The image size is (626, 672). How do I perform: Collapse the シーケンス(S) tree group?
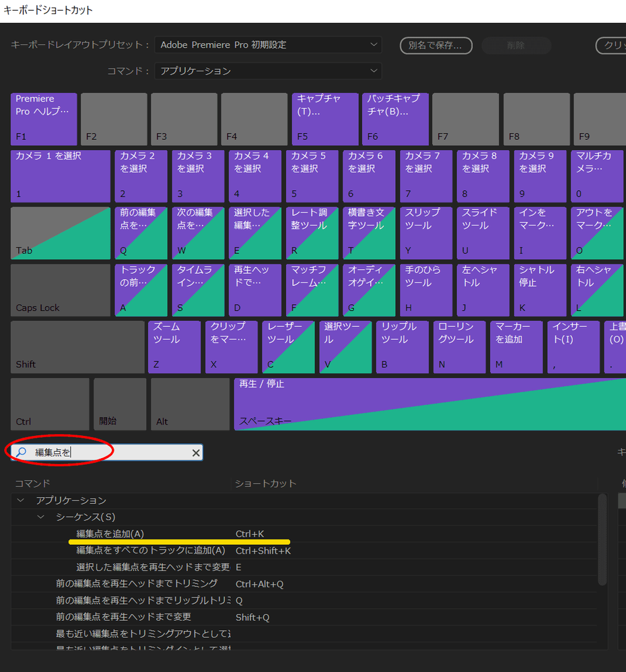[41, 517]
